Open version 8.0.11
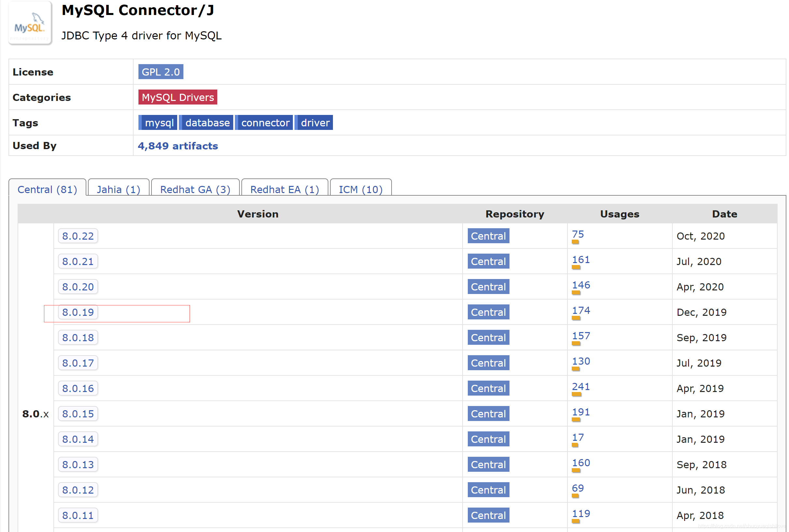789x532 pixels. [x=78, y=515]
